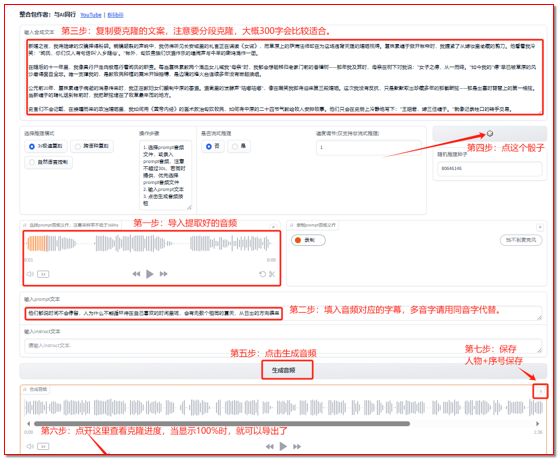Remove the uploaded prompt audio file
The height and width of the screenshot is (460, 559).
click(273, 227)
